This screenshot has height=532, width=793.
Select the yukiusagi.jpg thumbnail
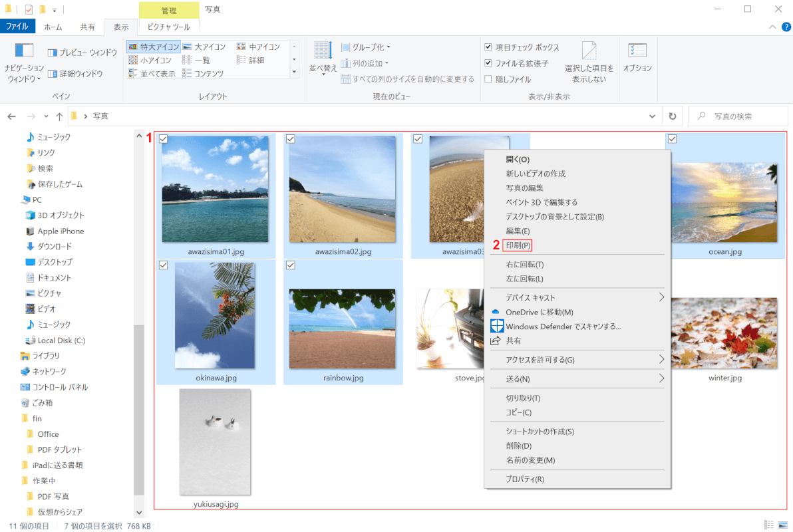coord(215,442)
